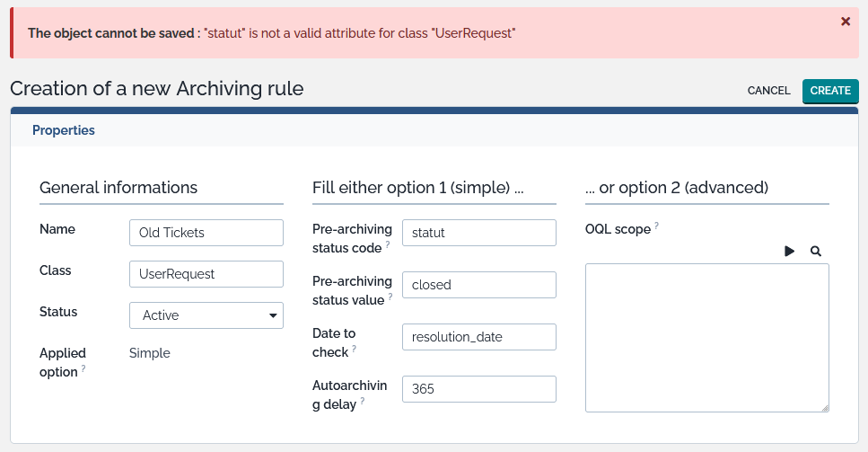868x452 pixels.
Task: Run the OQL query play icon
Action: tap(790, 252)
